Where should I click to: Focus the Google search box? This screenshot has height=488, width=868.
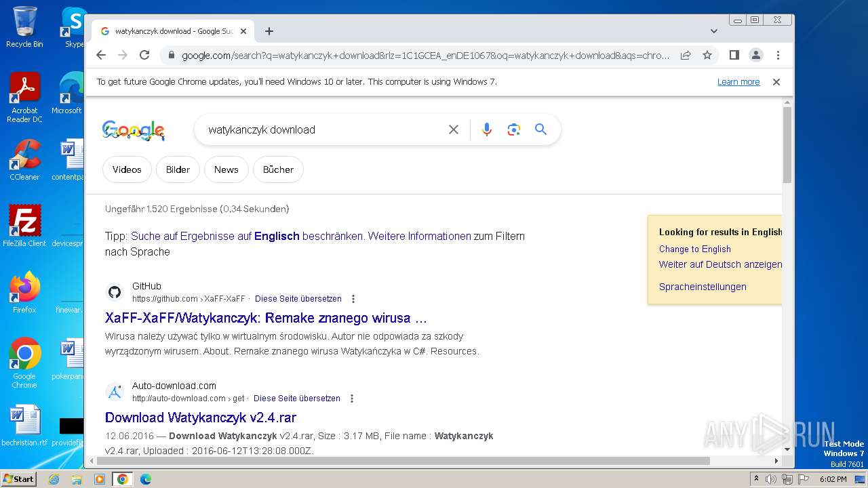point(323,129)
